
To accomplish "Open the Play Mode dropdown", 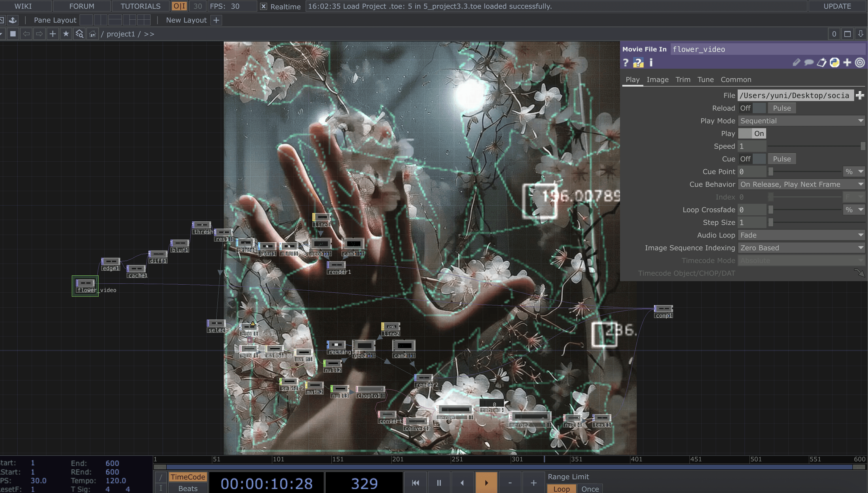I will click(x=801, y=121).
